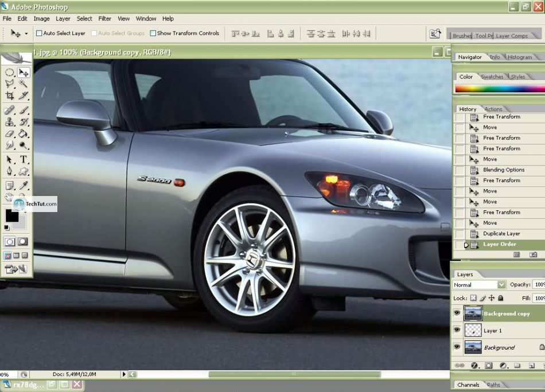Select the Custom Shape tool
Viewport: 545px width, 392px height.
pyautogui.click(x=24, y=171)
